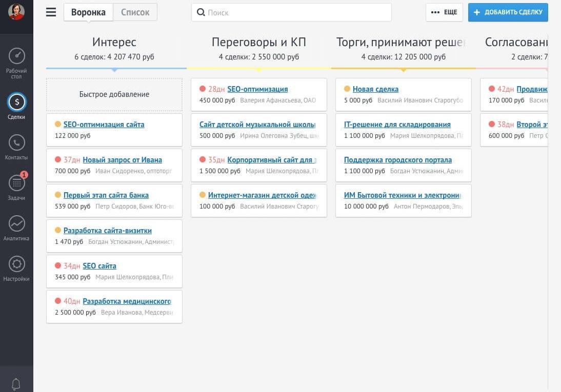Select the Сделки dollar icon
This screenshot has height=392, width=561.
pyautogui.click(x=16, y=102)
